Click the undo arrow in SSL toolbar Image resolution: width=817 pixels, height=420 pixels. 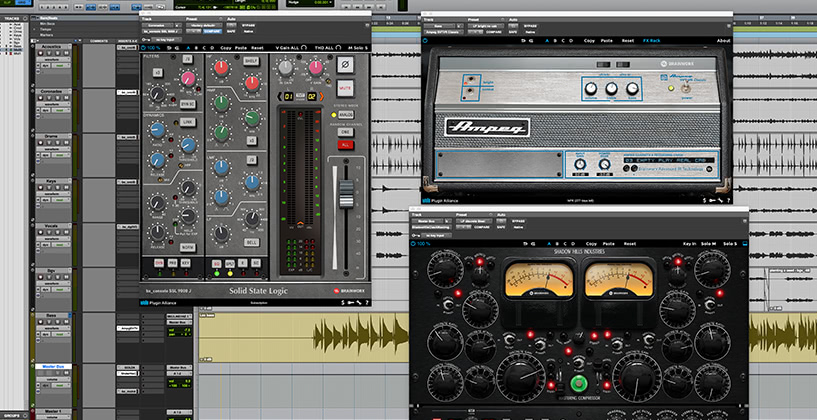coord(169,47)
